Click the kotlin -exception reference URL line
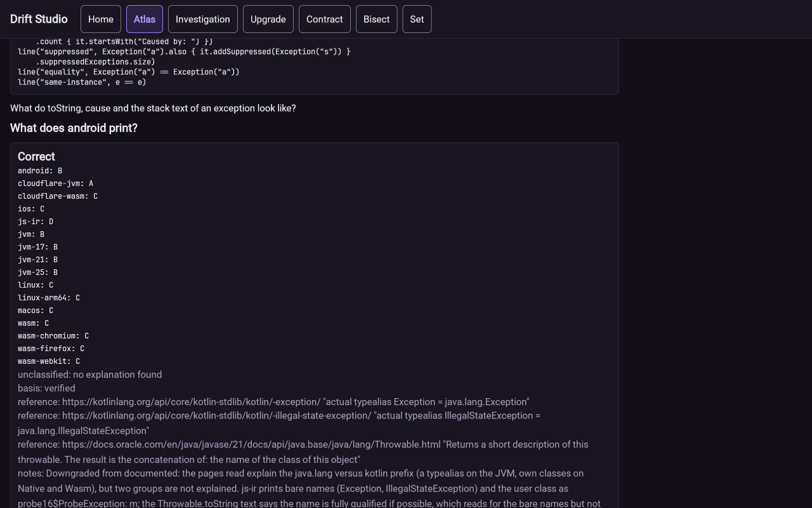 (273, 402)
